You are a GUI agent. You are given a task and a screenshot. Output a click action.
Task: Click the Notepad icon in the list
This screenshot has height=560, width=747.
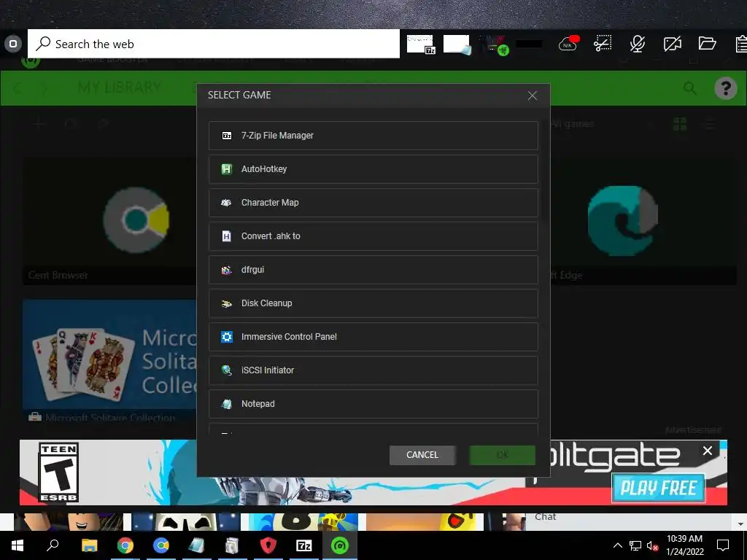[x=227, y=404]
